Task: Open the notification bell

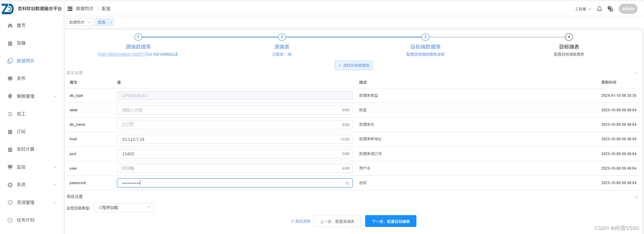Action: [x=599, y=9]
